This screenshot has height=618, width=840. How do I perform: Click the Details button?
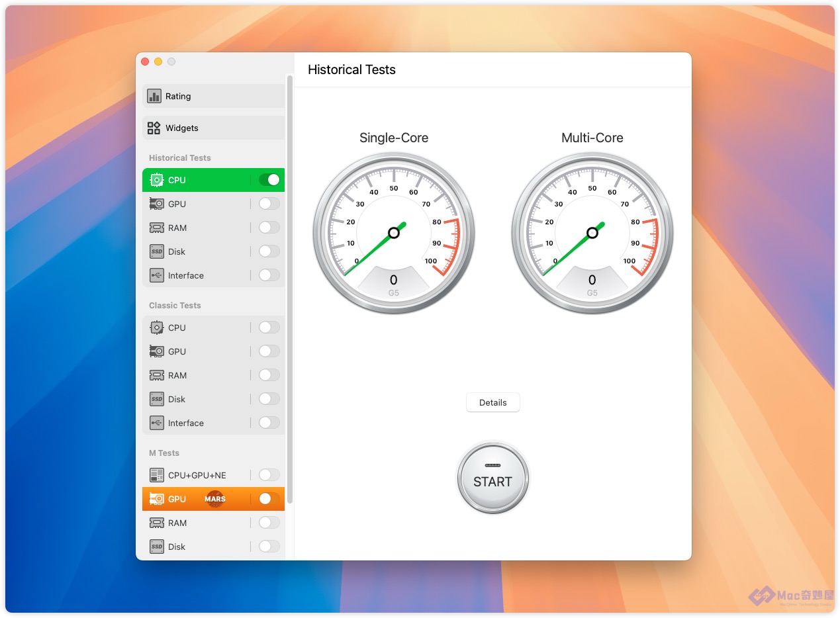tap(493, 402)
